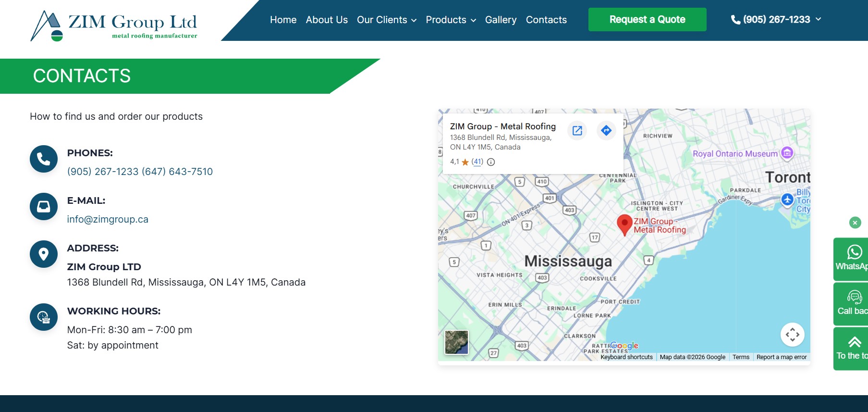
Task: Go to the About Us page
Action: 327,20
